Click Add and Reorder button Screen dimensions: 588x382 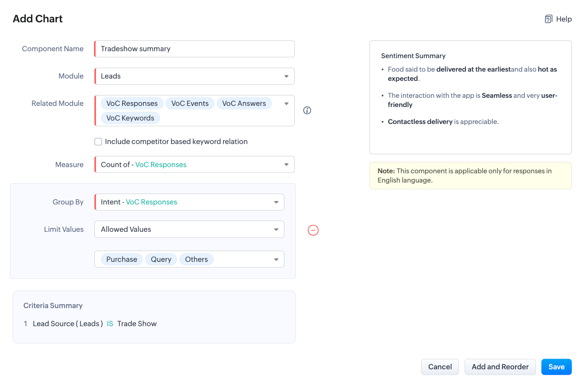[500, 367]
